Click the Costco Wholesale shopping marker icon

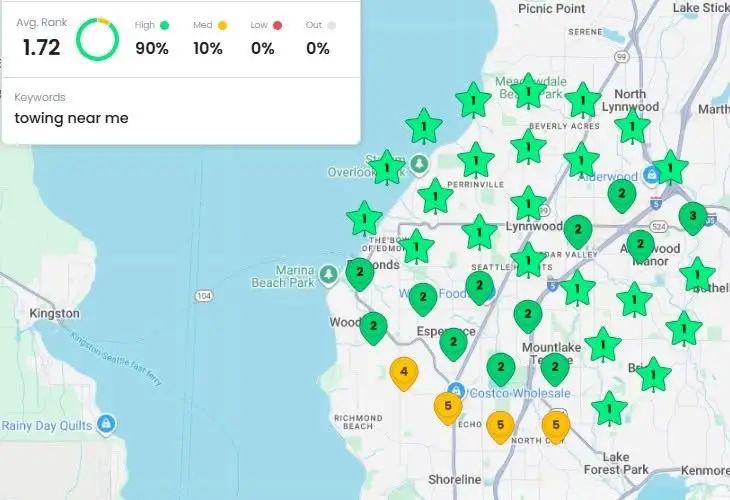pos(456,390)
